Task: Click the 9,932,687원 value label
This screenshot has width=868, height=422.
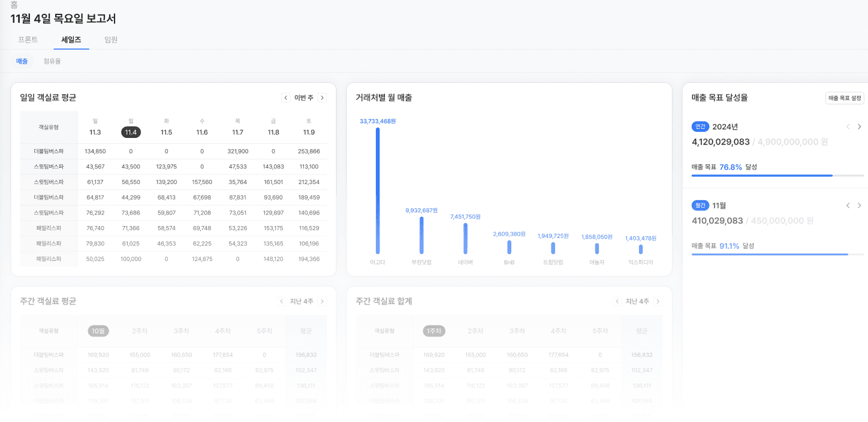Action: 421,210
